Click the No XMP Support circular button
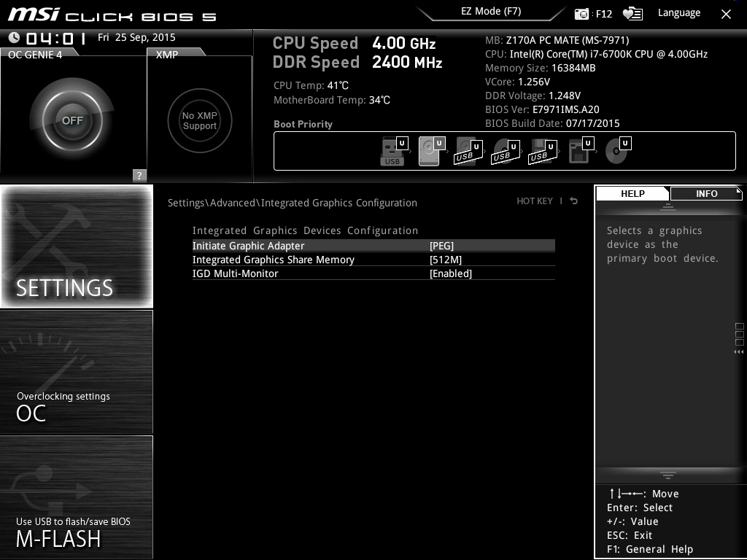 [x=200, y=120]
